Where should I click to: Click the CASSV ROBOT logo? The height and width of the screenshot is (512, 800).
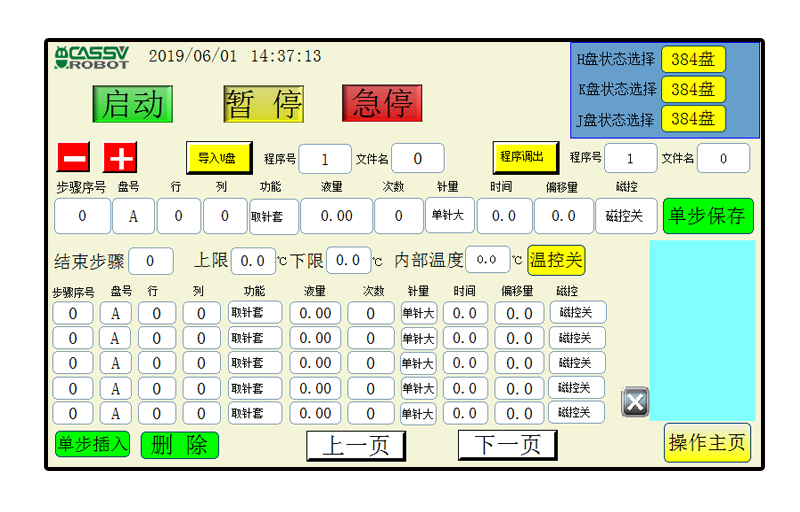coord(92,58)
